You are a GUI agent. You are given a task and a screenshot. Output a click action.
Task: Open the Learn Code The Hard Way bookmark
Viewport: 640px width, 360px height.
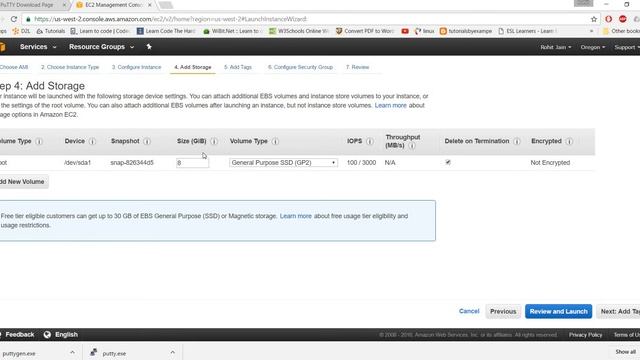click(166, 31)
